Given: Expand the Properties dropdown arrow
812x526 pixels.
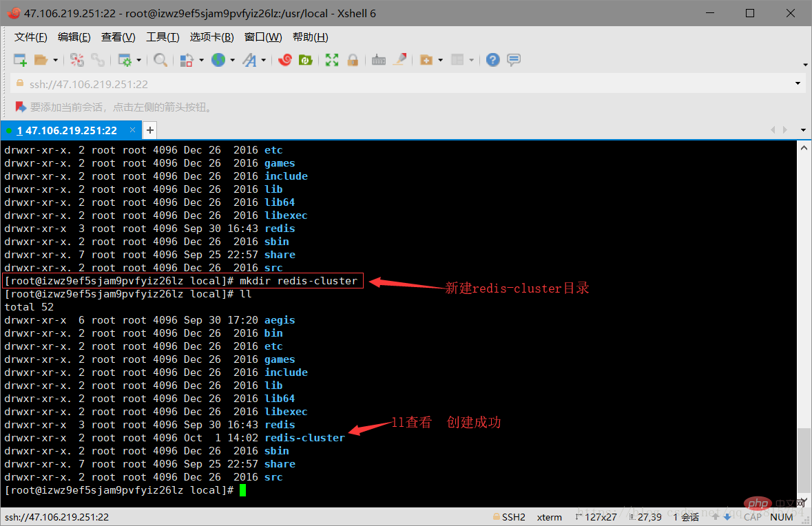Looking at the screenshot, I should click(x=139, y=60).
